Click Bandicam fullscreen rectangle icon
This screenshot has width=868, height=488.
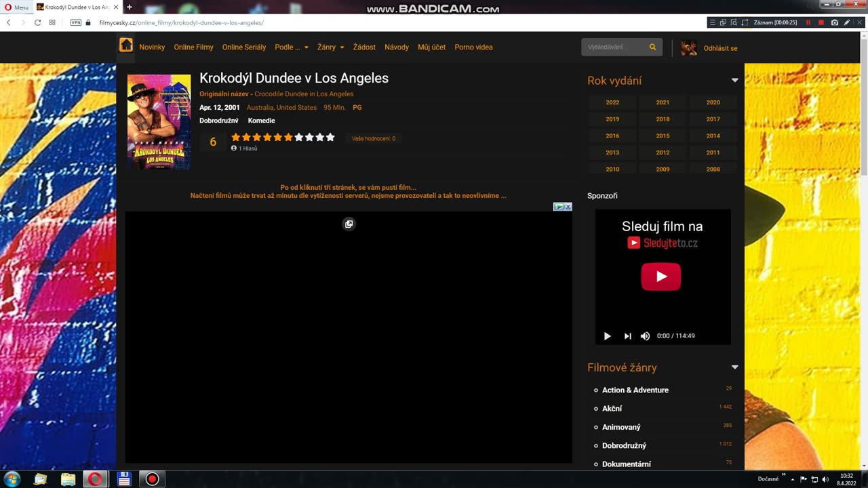tap(745, 22)
